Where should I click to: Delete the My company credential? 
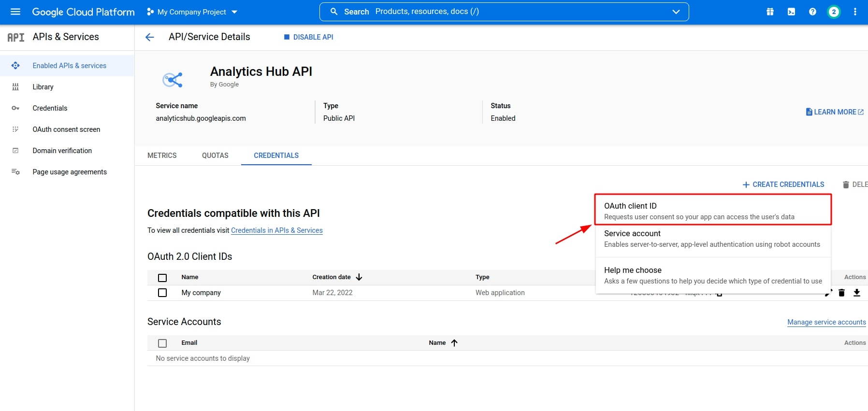tap(841, 293)
